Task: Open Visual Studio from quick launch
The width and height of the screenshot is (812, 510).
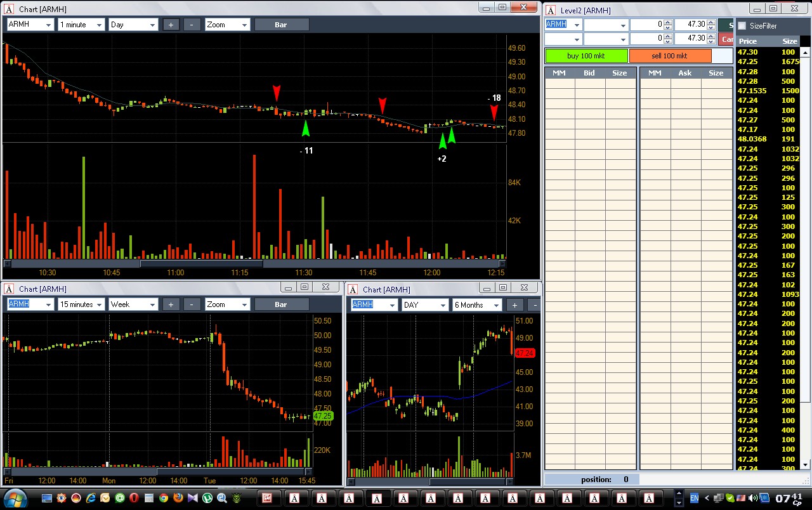Action: 192,498
